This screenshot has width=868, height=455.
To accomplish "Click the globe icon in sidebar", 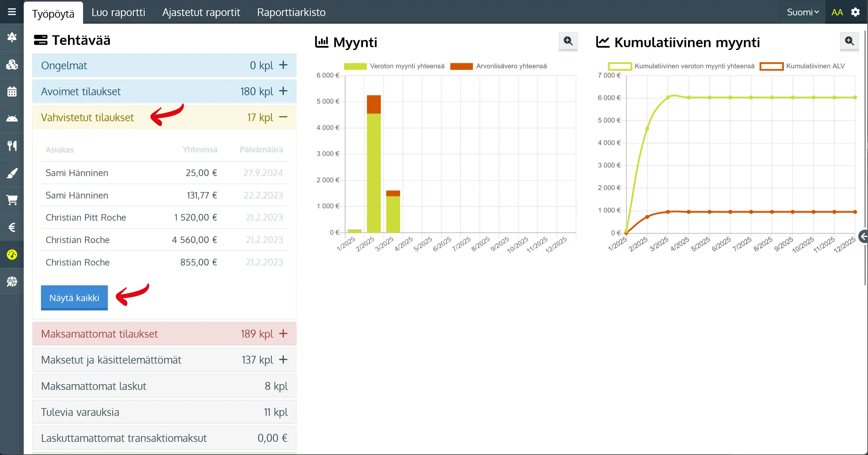I will click(x=12, y=282).
